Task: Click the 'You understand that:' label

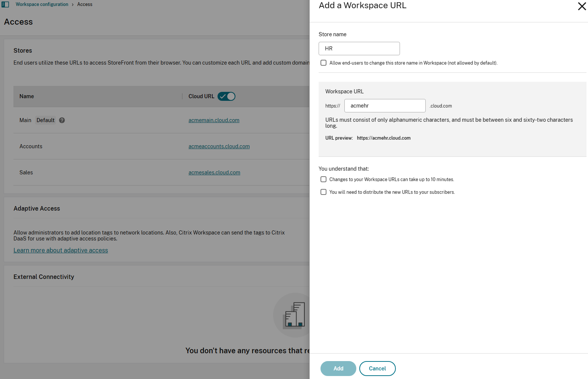Action: [344, 169]
